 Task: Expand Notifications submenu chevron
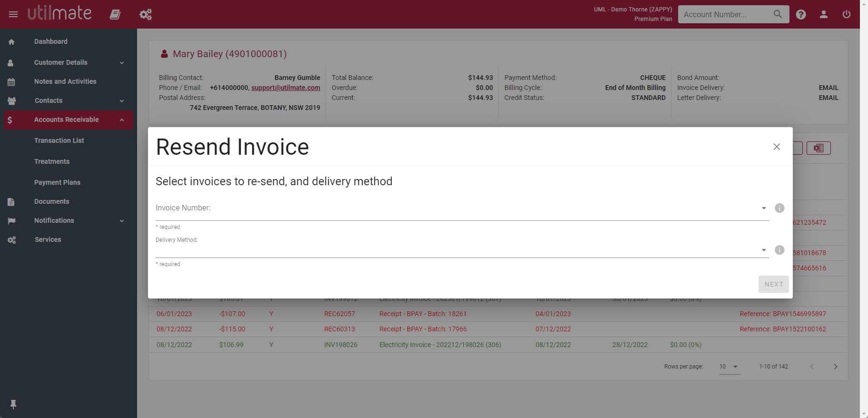[122, 221]
